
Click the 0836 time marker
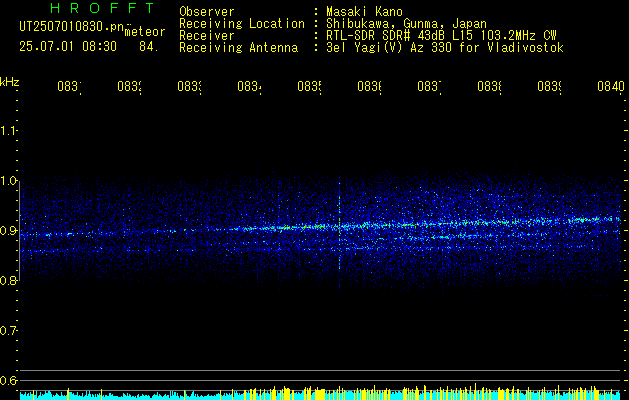tap(369, 87)
